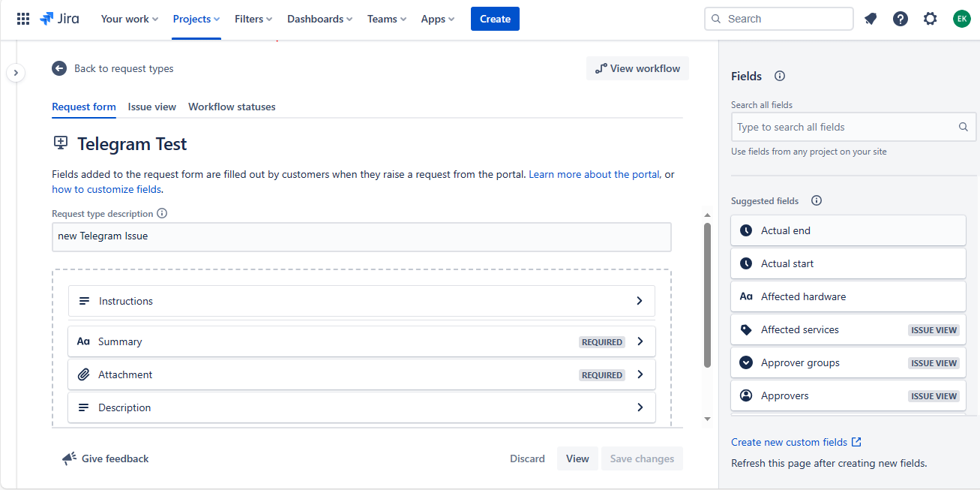Open the app switcher grid icon
The height and width of the screenshot is (490, 980).
click(23, 19)
